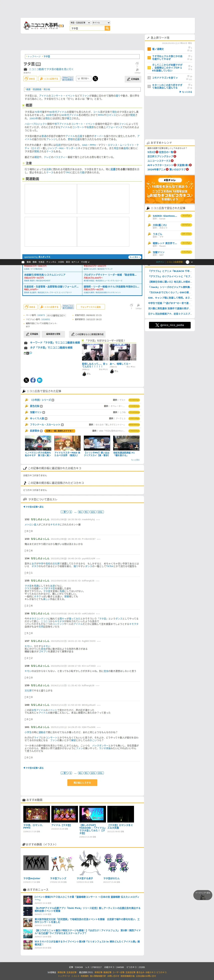Open the ... menu on comment 158
Screen dimensions: 214x980
tap(99, 666)
